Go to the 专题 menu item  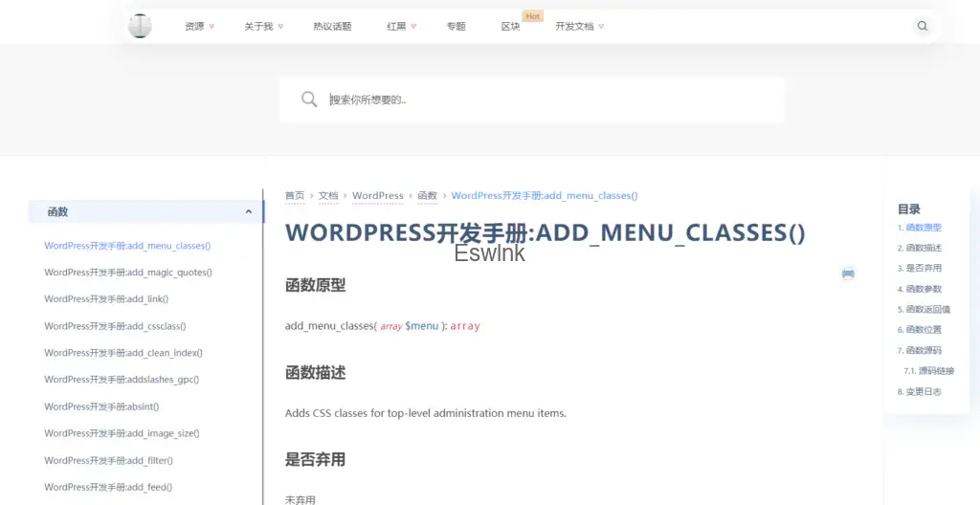click(456, 27)
